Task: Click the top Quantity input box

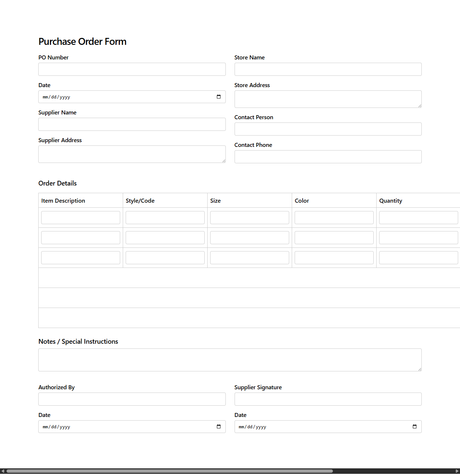Action: click(x=418, y=217)
